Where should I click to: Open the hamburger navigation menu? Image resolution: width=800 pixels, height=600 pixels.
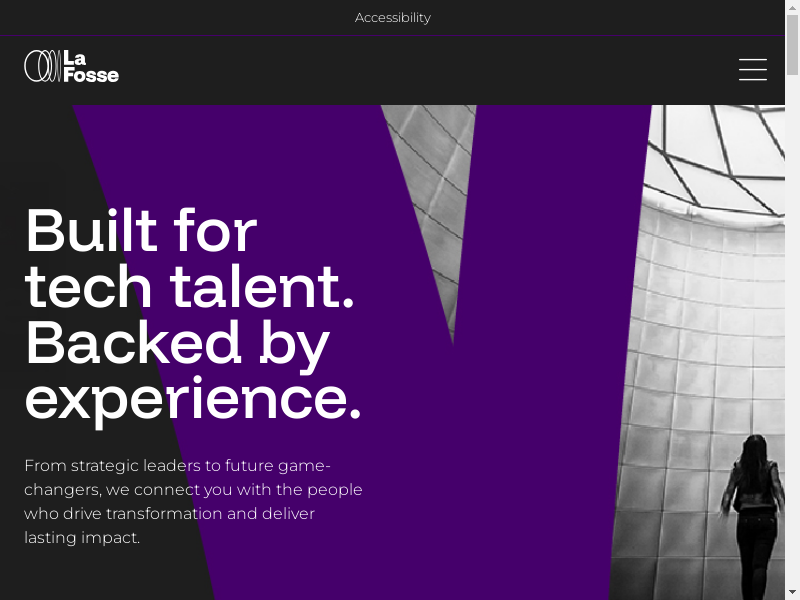[x=752, y=69]
